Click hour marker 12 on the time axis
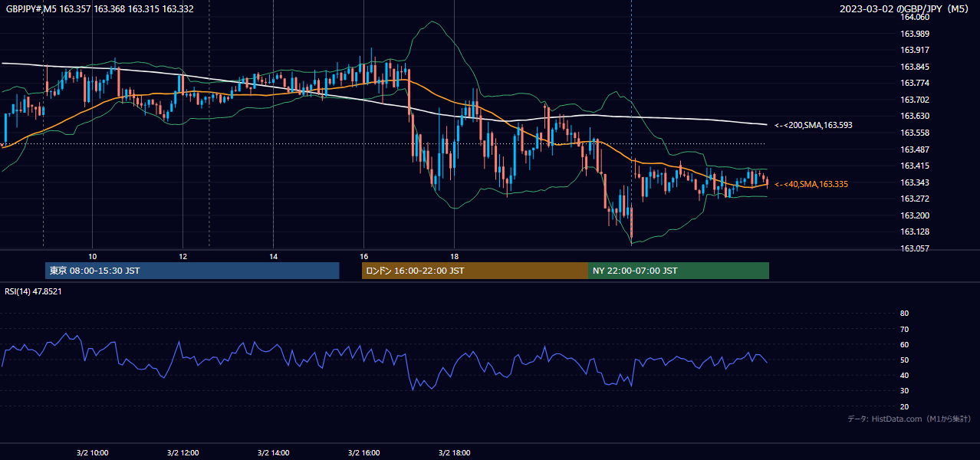Viewport: 980px width, 460px height. click(183, 256)
